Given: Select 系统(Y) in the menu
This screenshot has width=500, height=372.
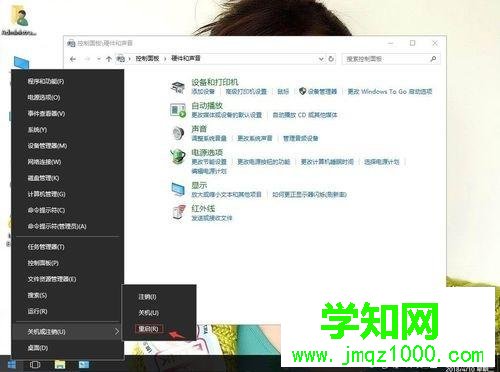Looking at the screenshot, I should [x=37, y=130].
